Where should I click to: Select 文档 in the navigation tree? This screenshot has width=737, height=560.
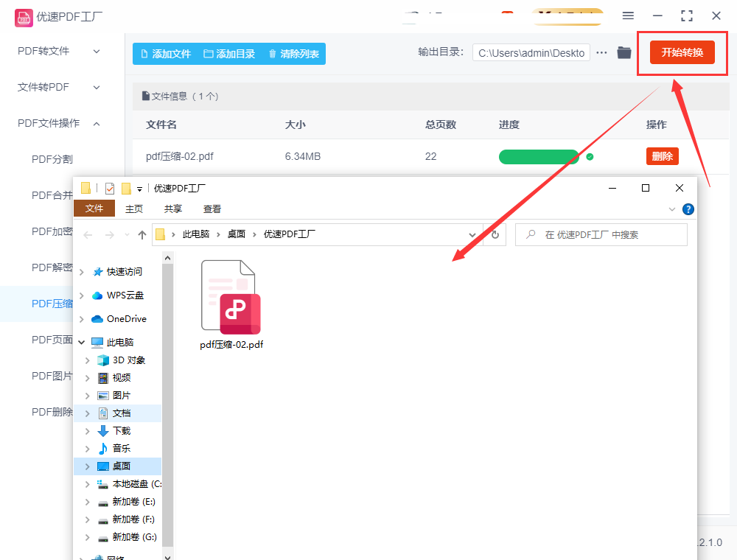point(122,413)
